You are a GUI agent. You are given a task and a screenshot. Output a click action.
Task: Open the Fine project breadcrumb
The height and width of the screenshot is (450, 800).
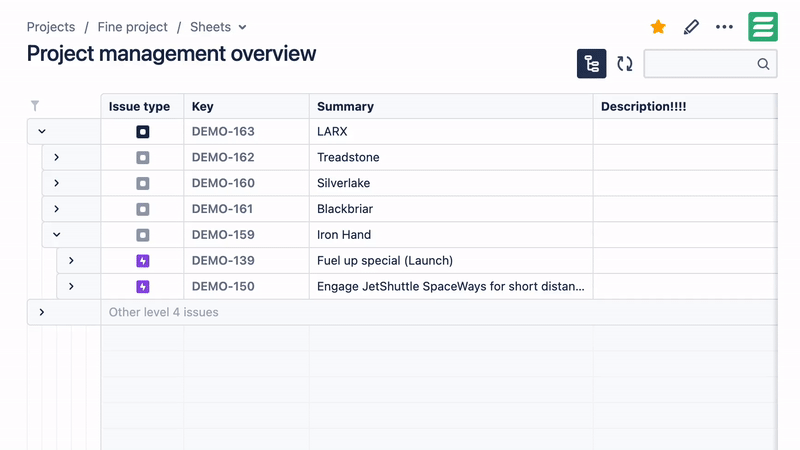click(133, 27)
